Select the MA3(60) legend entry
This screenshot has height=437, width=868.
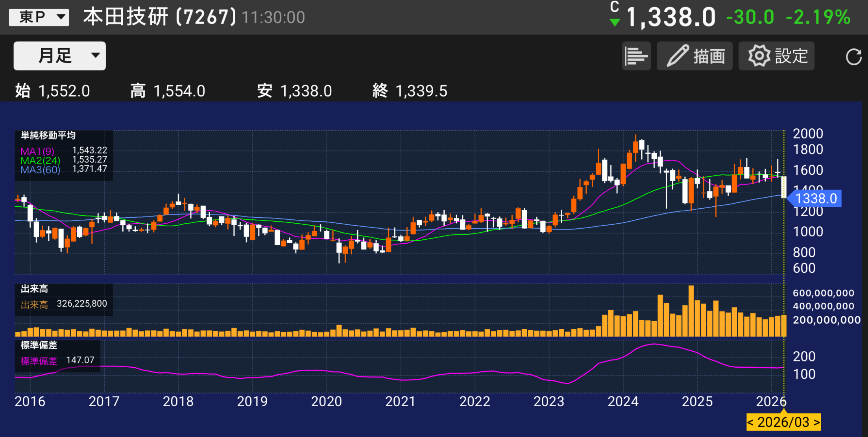pyautogui.click(x=40, y=170)
